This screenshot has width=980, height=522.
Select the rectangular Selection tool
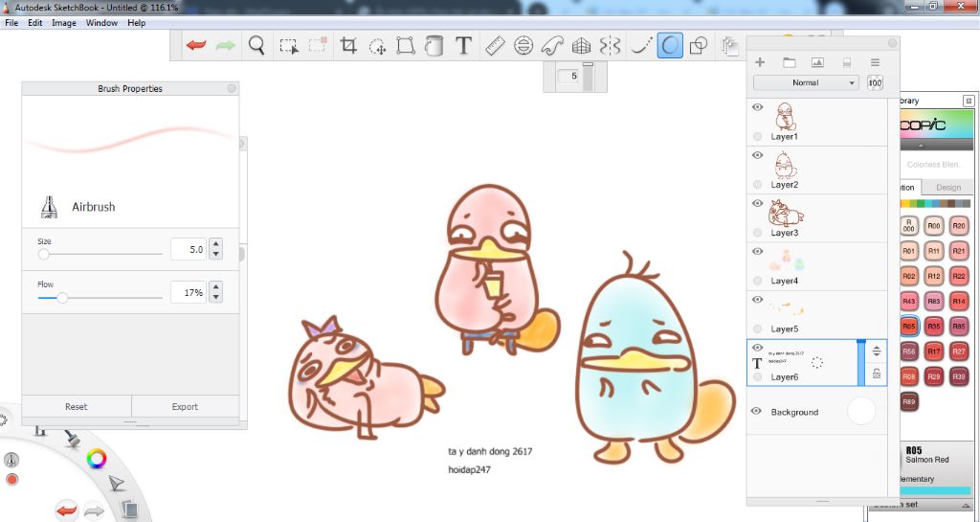pos(289,46)
